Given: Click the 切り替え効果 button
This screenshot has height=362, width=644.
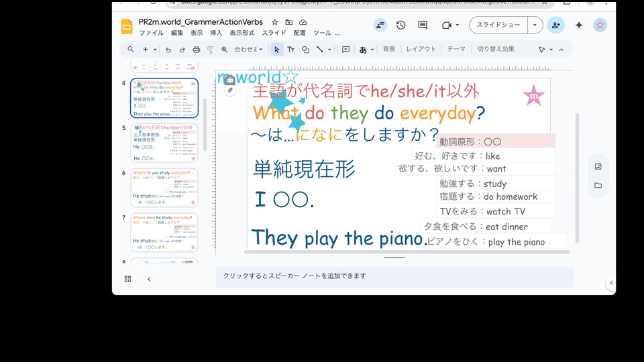Looking at the screenshot, I should coord(496,49).
